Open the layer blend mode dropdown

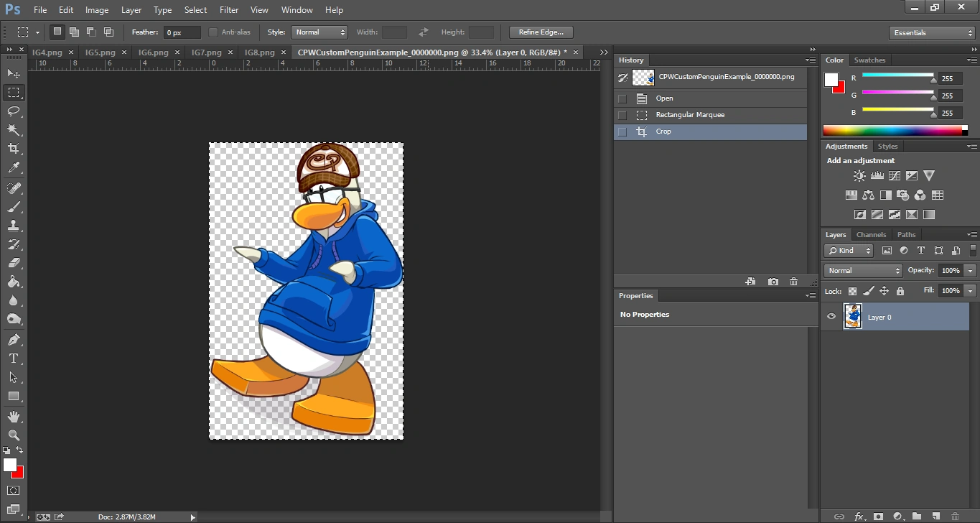(863, 271)
